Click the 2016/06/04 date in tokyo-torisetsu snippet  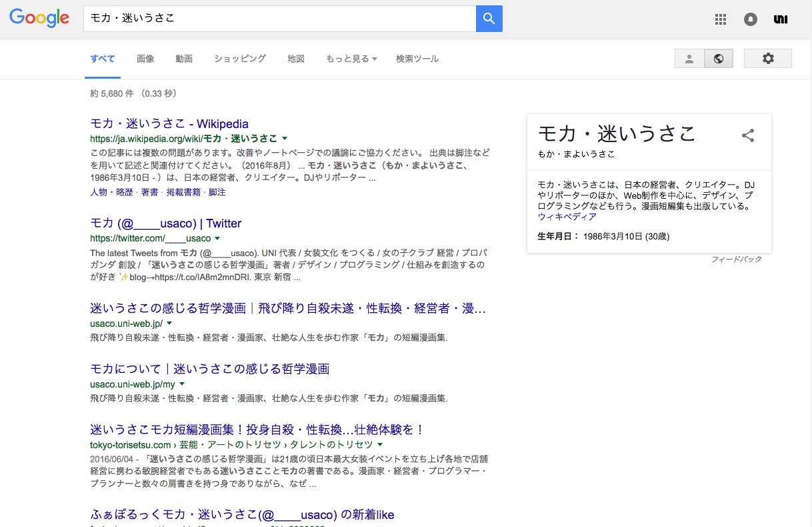(x=112, y=459)
